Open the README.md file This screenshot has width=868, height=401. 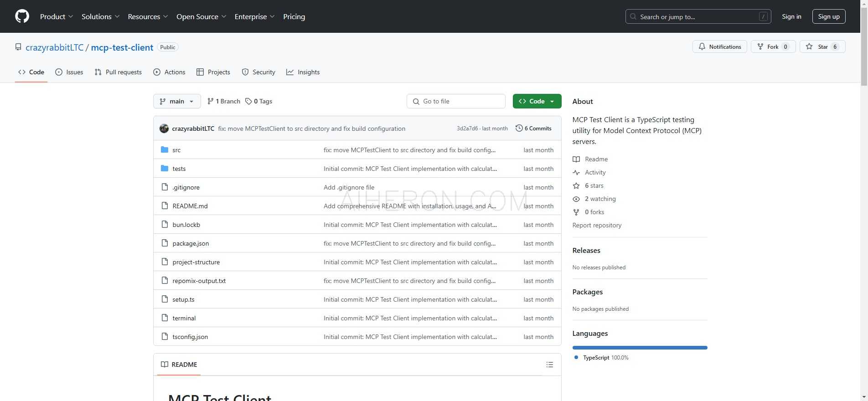(x=190, y=206)
